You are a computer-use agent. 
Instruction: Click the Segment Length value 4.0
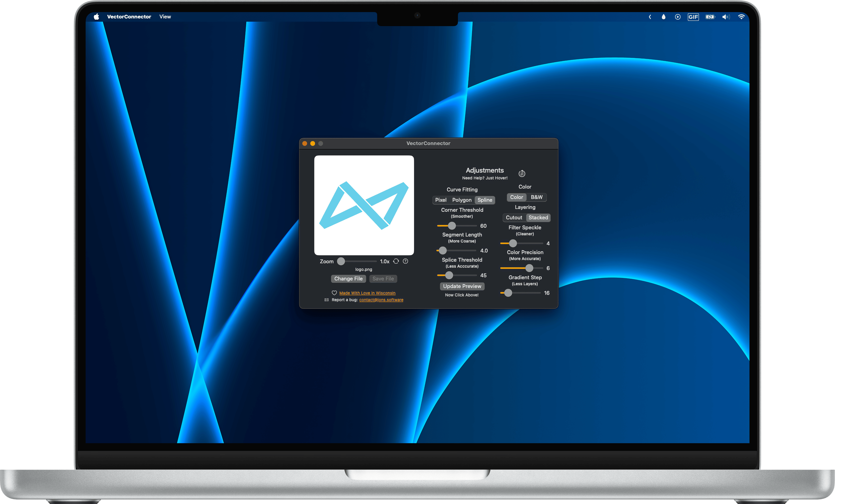pyautogui.click(x=484, y=251)
